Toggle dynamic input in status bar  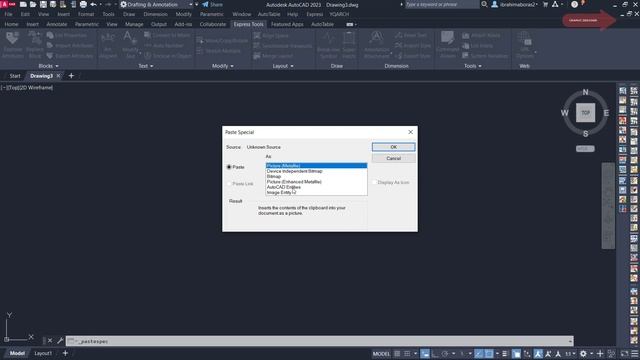(425, 353)
